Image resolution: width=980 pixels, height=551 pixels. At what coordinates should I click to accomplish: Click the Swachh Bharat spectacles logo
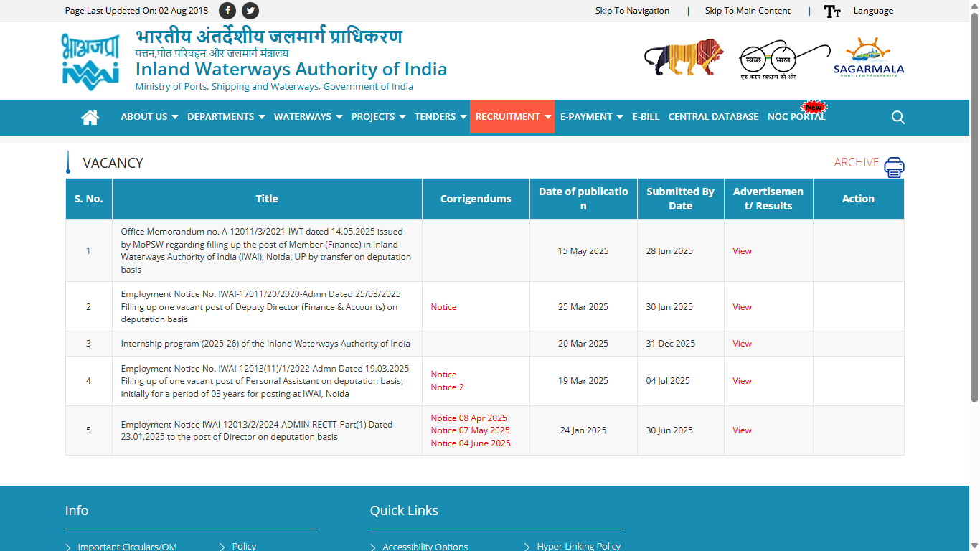click(x=783, y=60)
